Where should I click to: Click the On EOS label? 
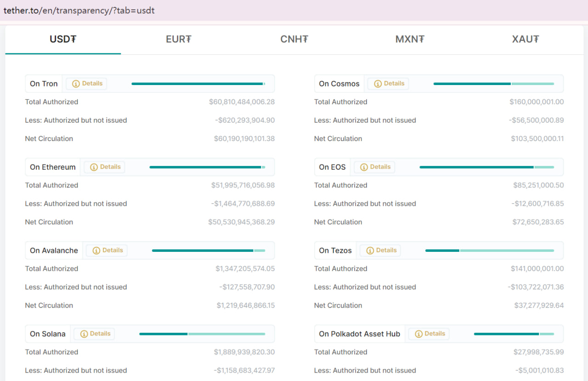[x=332, y=167]
